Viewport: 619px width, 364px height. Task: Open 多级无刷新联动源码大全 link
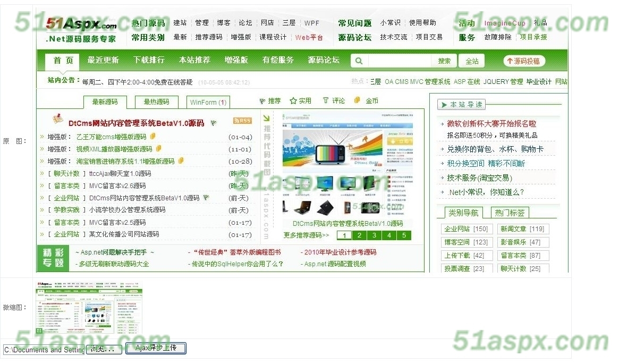(x=114, y=264)
